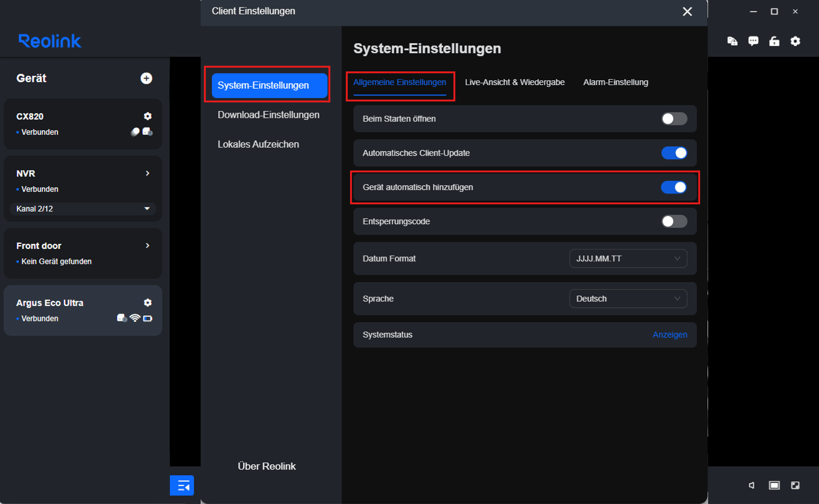Image resolution: width=819 pixels, height=504 pixels.
Task: Switch to Alarm-Einstellung tab
Action: [x=616, y=82]
